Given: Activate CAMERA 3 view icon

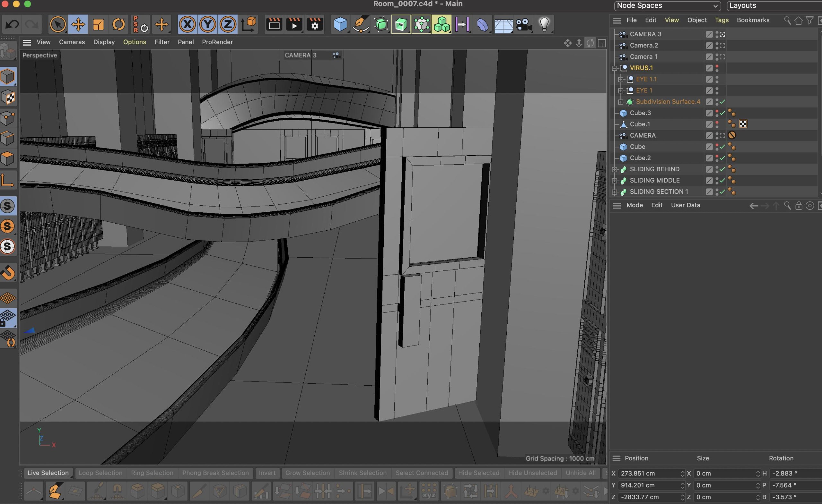Looking at the screenshot, I should point(722,34).
